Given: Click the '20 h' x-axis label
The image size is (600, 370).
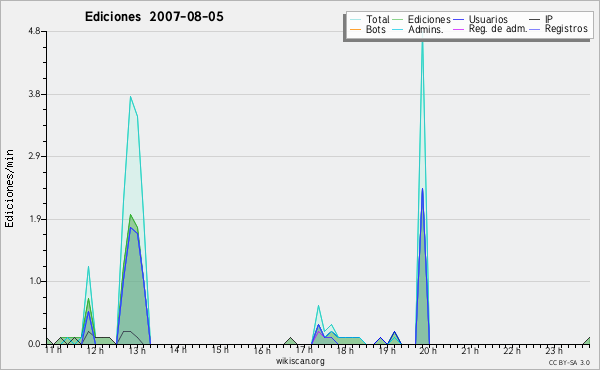Looking at the screenshot, I should pos(428,350).
